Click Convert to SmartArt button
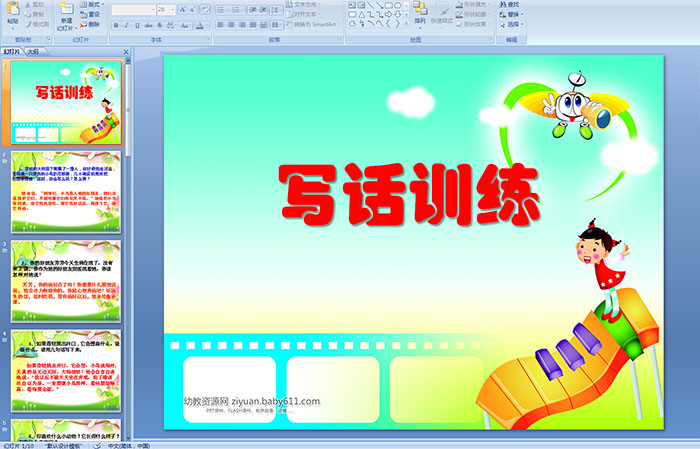Screen dimensions: 700x449 pyautogui.click(x=312, y=24)
